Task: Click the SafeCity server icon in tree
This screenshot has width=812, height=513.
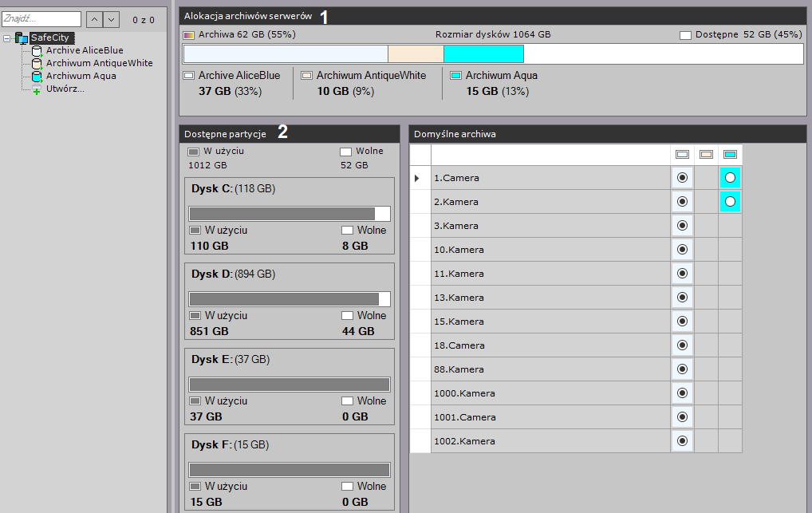Action: point(22,38)
